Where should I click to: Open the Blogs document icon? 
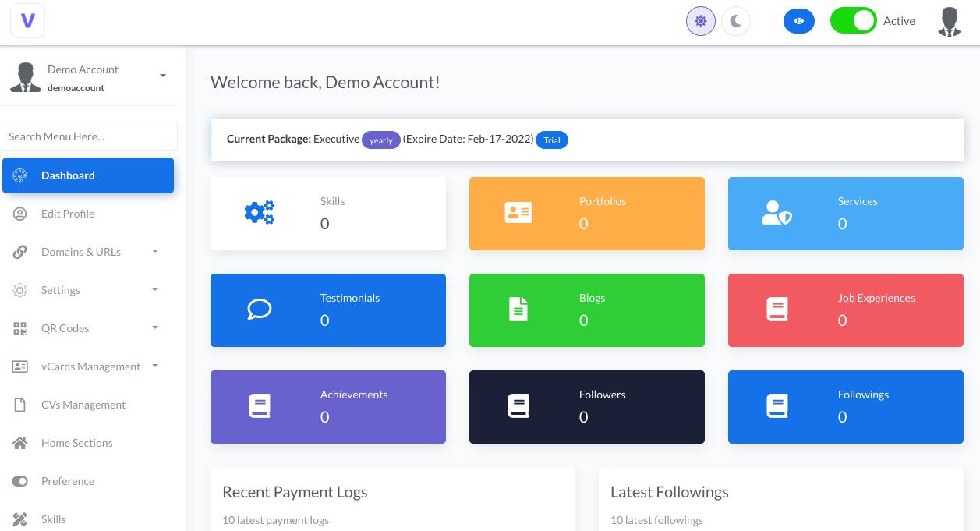tap(518, 310)
